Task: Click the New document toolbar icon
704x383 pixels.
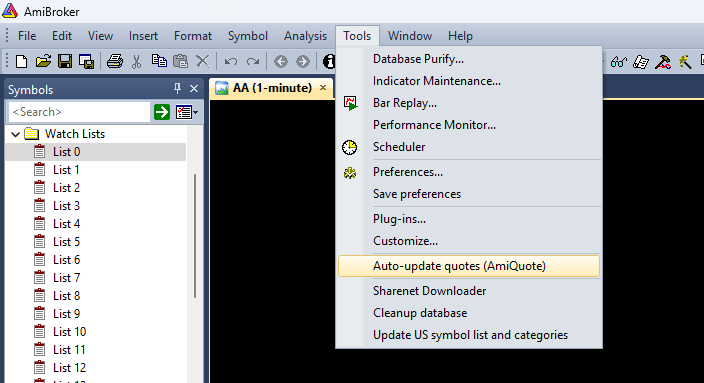Action: pos(21,61)
